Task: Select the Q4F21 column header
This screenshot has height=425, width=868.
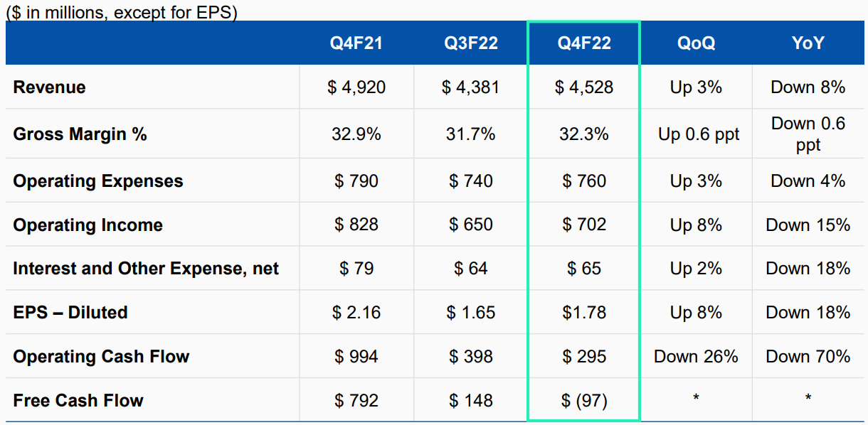Action: pyautogui.click(x=356, y=43)
